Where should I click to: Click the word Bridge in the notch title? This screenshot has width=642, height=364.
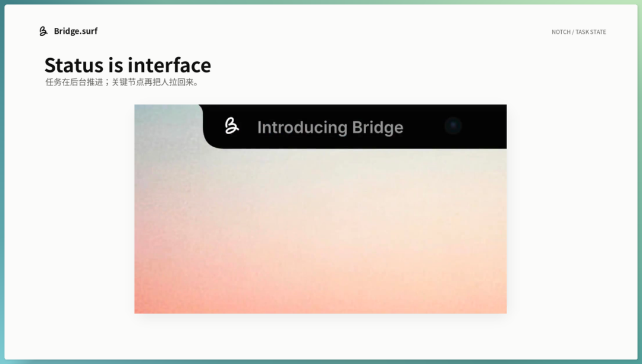click(x=377, y=127)
